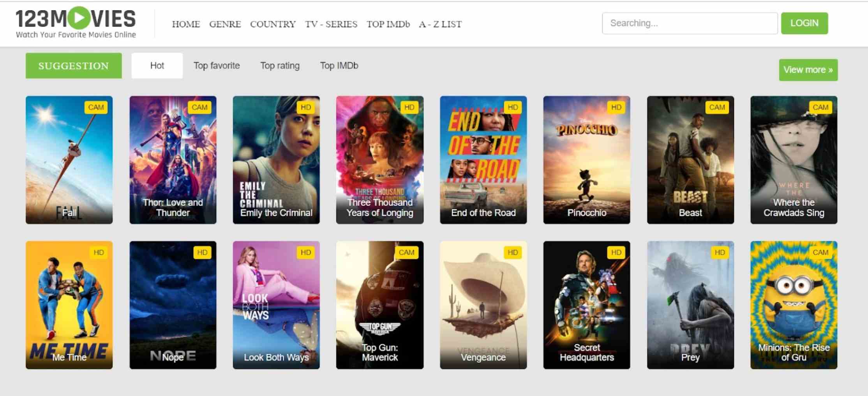868x396 pixels.
Task: Select the Hot tab
Action: click(157, 65)
